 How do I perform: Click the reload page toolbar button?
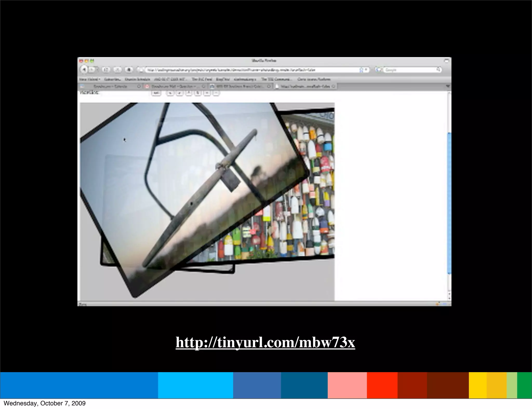coord(106,70)
